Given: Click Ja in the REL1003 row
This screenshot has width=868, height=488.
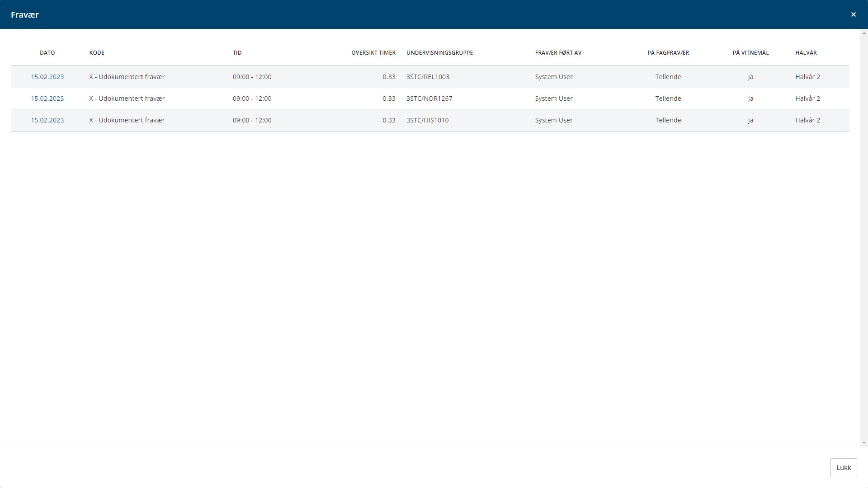Looking at the screenshot, I should (x=750, y=77).
